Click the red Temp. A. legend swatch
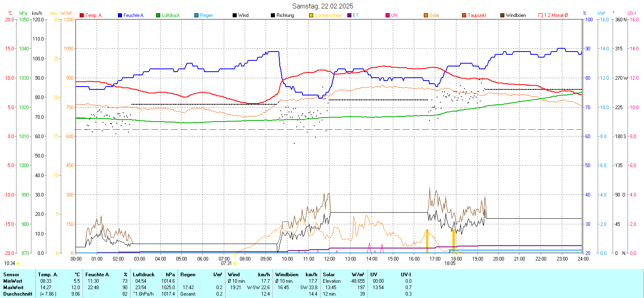The width and height of the screenshot is (644, 298). pyautogui.click(x=82, y=15)
